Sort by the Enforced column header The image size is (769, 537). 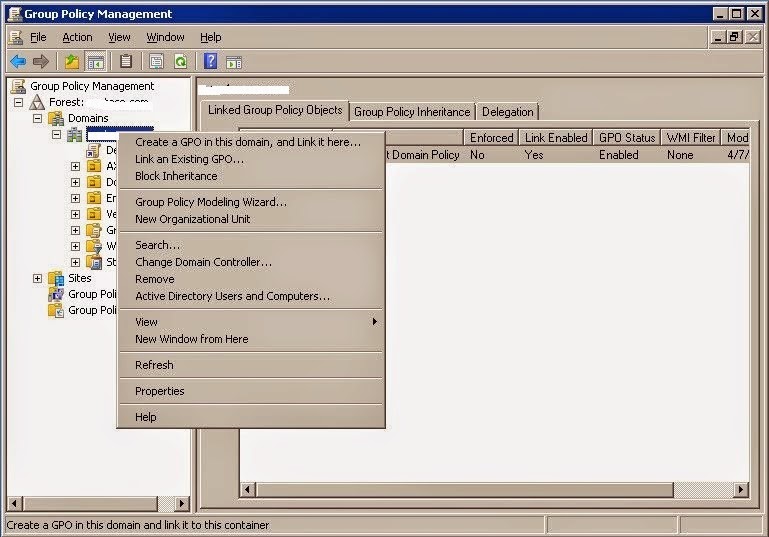(x=491, y=138)
